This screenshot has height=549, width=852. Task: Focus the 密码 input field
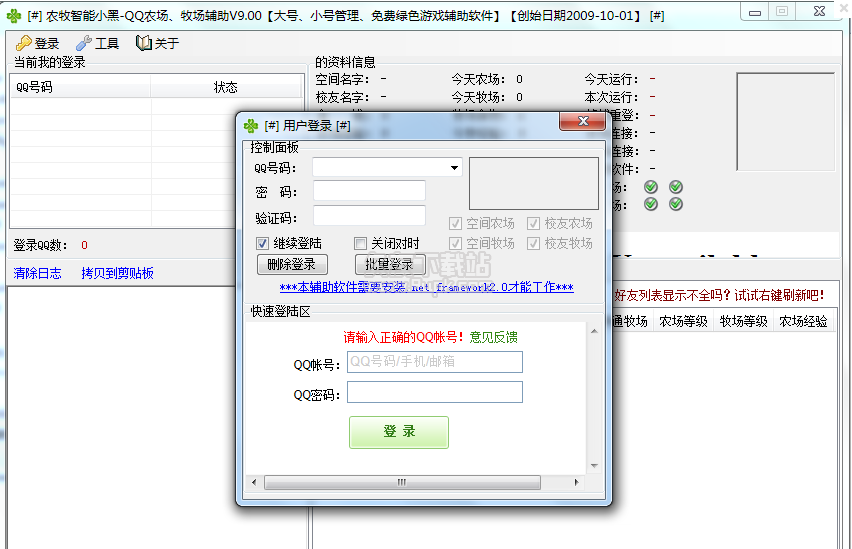369,191
